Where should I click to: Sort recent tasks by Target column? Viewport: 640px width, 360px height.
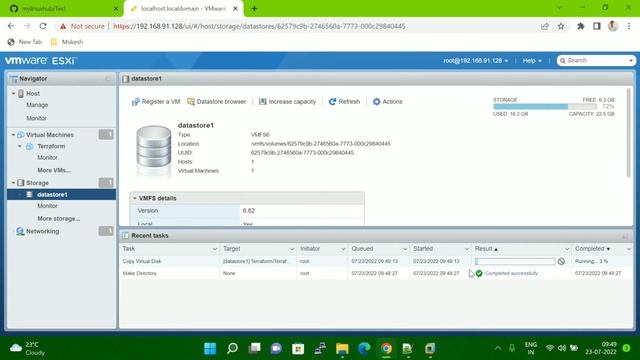tap(231, 249)
